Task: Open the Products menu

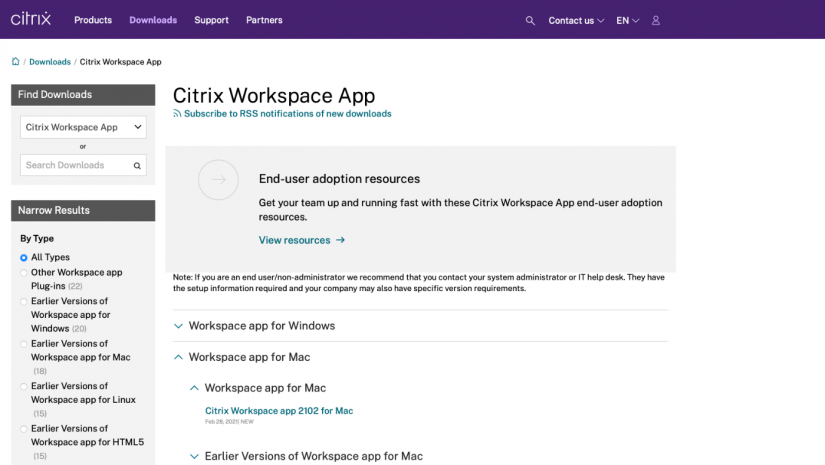Action: click(x=93, y=20)
